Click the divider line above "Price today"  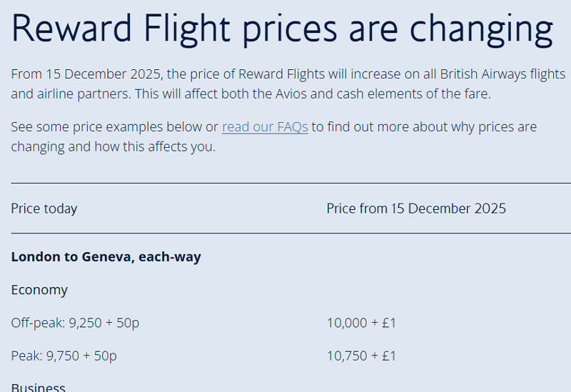[285, 184]
